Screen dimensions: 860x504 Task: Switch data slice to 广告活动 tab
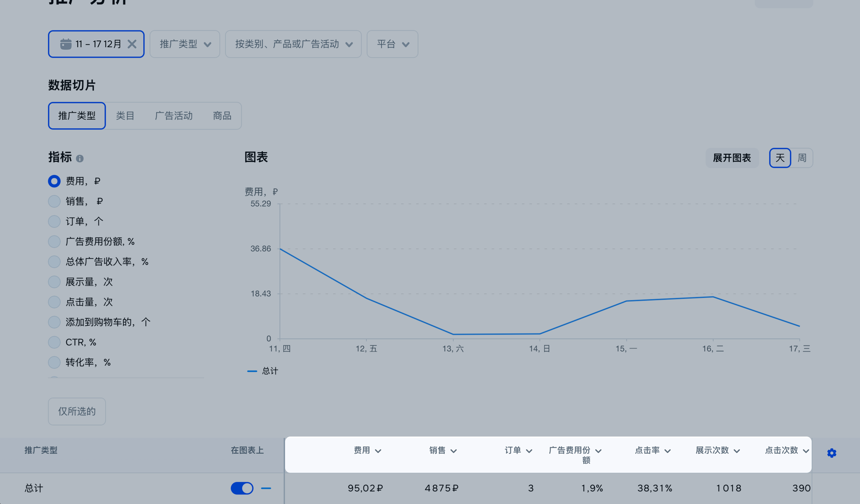pyautogui.click(x=174, y=116)
